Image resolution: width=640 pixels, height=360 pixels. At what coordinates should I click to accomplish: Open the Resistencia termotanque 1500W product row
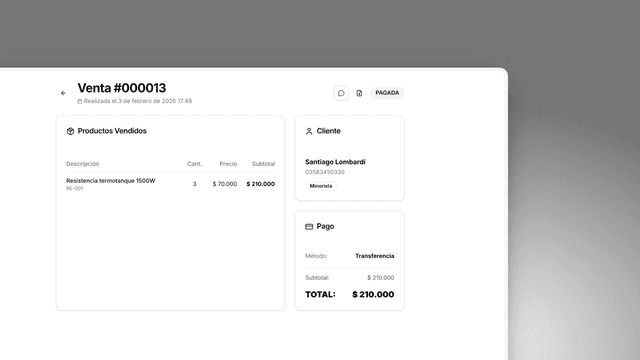[x=170, y=184]
